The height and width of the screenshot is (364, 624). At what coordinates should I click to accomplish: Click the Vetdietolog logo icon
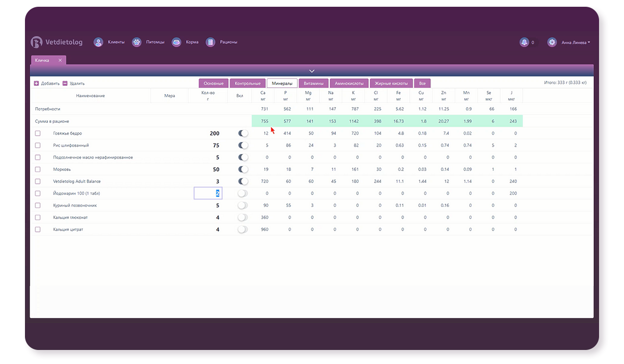pyautogui.click(x=36, y=43)
